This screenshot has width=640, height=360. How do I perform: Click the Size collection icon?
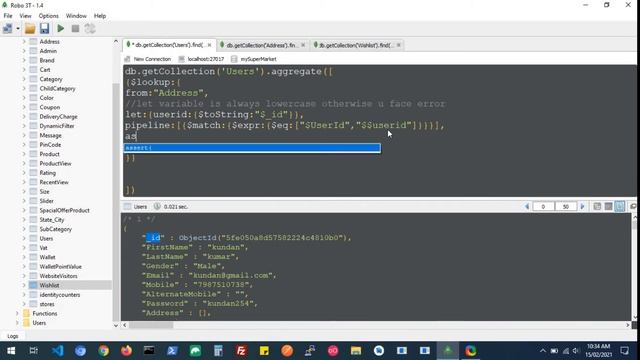[x=33, y=192]
